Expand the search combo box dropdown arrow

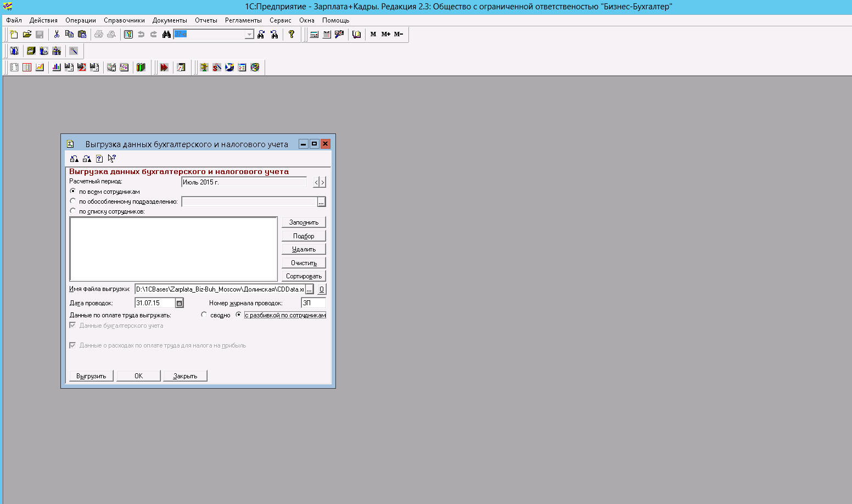[x=249, y=34]
